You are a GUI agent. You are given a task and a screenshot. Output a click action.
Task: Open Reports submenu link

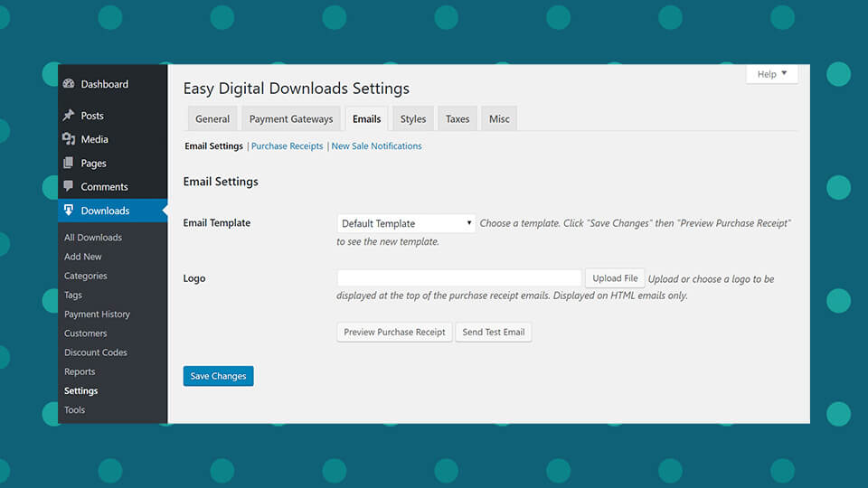coord(80,371)
